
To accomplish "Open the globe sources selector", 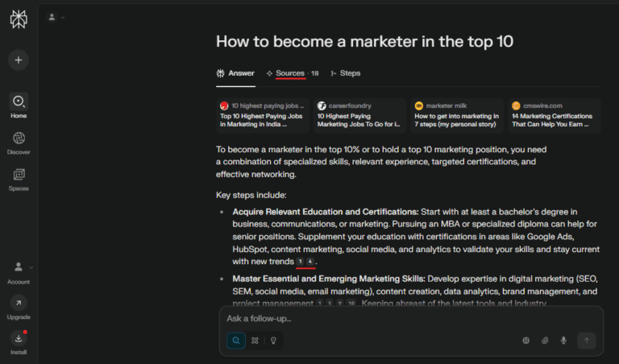I will point(526,341).
